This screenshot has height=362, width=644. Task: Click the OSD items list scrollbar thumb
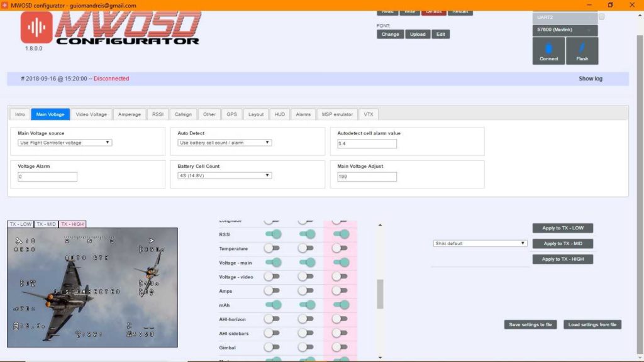(380, 294)
